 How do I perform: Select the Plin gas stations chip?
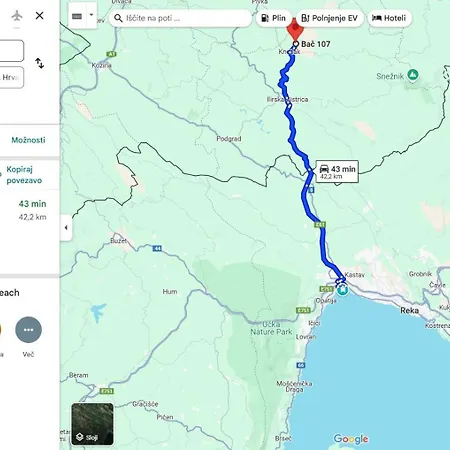click(274, 18)
